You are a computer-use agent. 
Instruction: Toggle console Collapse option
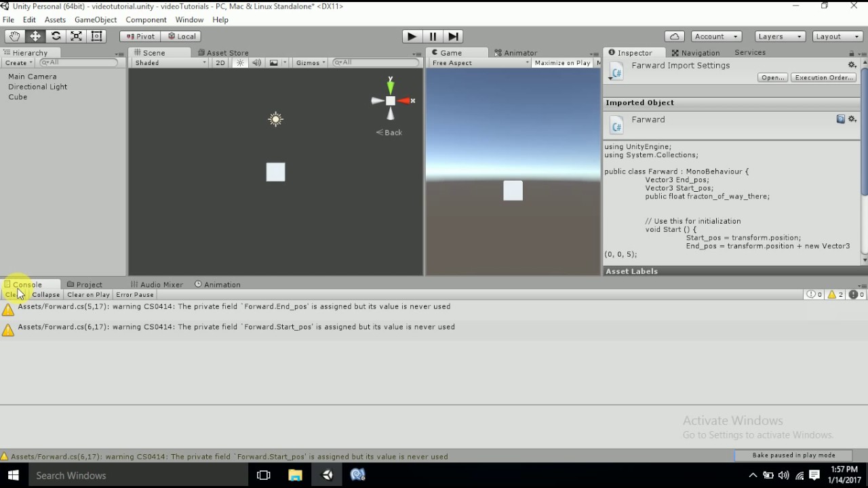click(46, 295)
